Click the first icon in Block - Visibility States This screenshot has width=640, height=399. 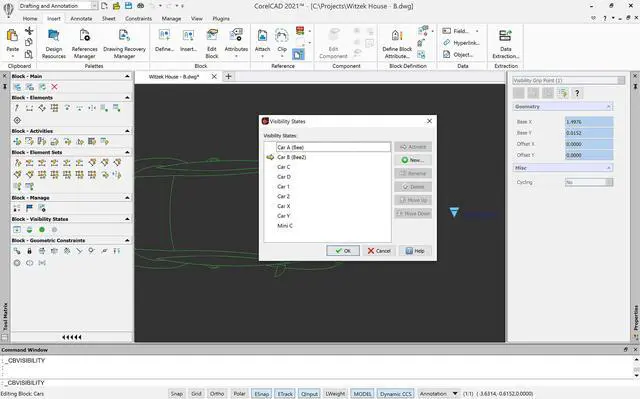[x=17, y=230]
